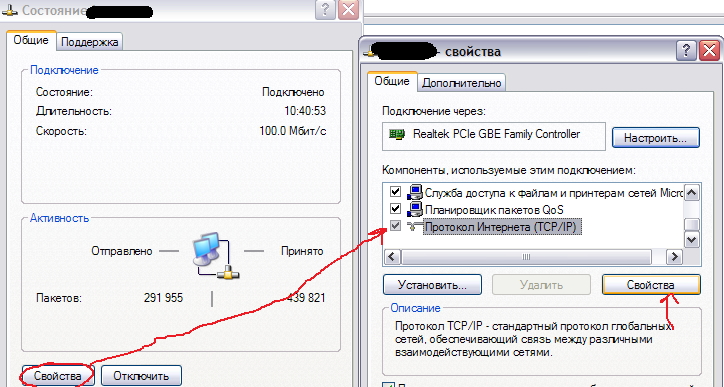The image size is (724, 387).
Task: Click the help question mark in свойства window
Action: (x=686, y=51)
